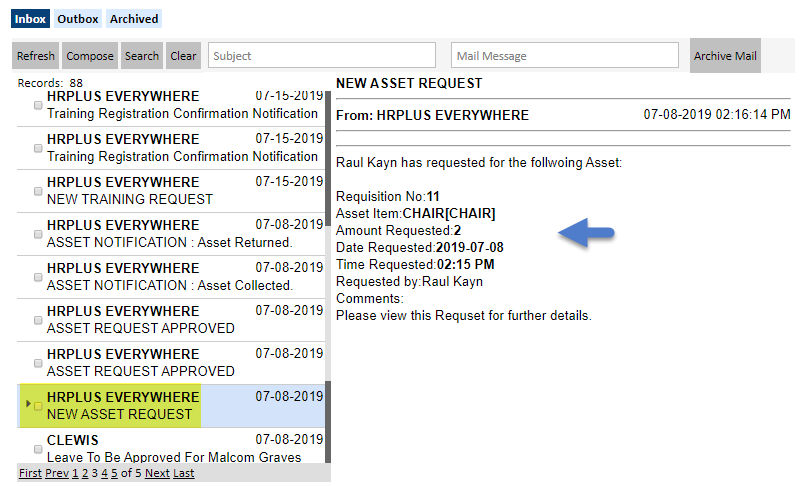Click 'Amount Requested:2' text
808x486 pixels.
point(398,230)
